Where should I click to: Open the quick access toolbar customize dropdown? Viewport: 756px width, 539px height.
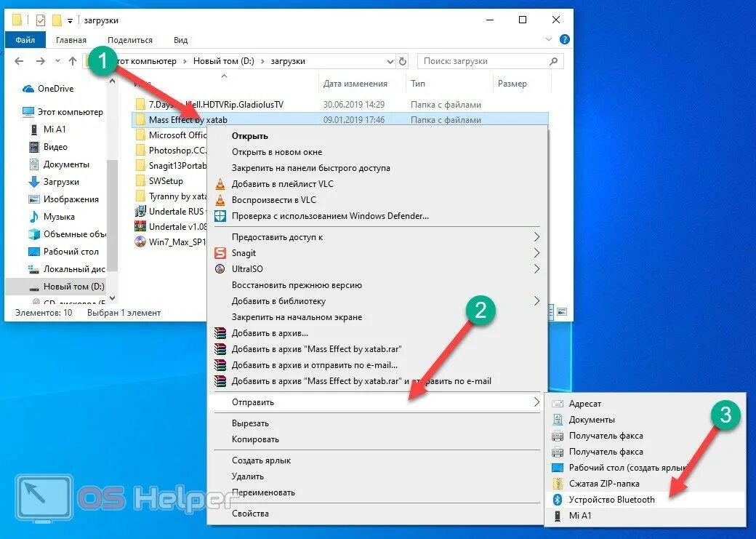[x=70, y=21]
